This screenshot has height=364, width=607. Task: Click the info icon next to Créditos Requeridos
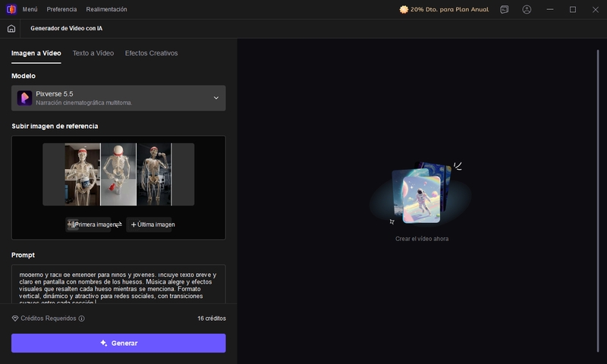coord(81,318)
